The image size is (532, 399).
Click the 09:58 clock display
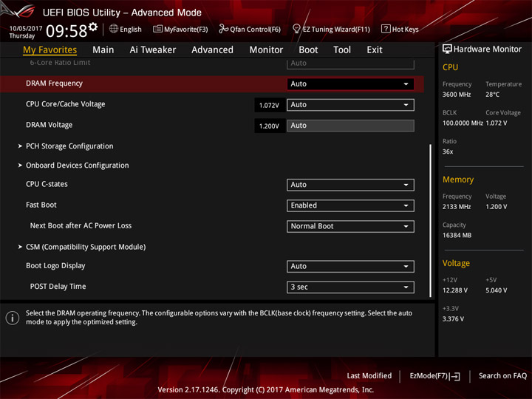[x=66, y=31]
